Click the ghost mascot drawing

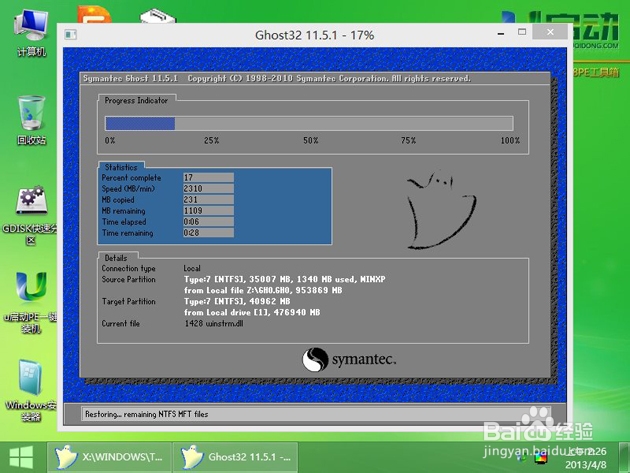(441, 209)
